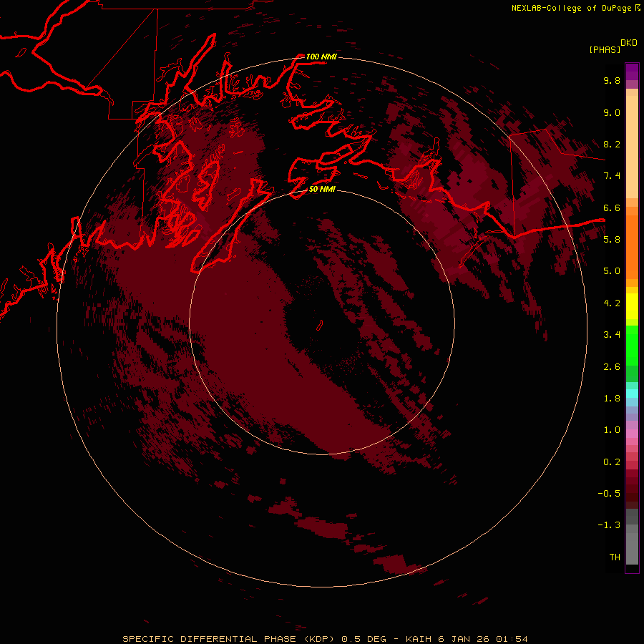
Task: Pick the pink band on the color scale
Action: click(632, 433)
